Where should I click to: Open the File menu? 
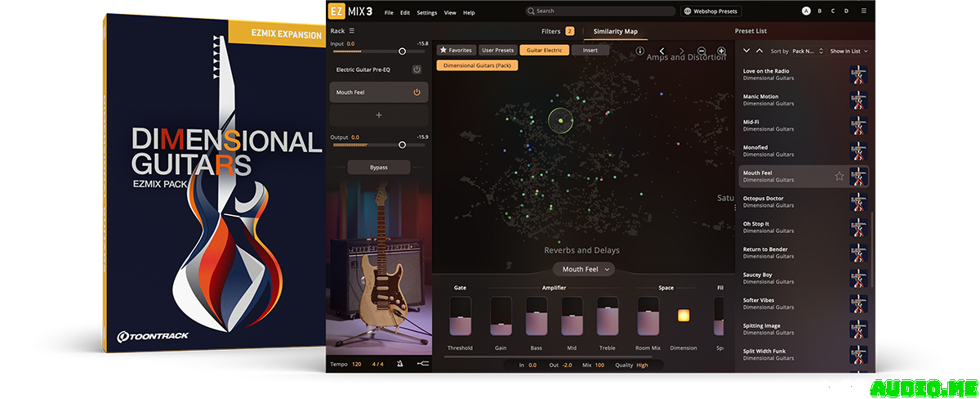[x=389, y=13]
